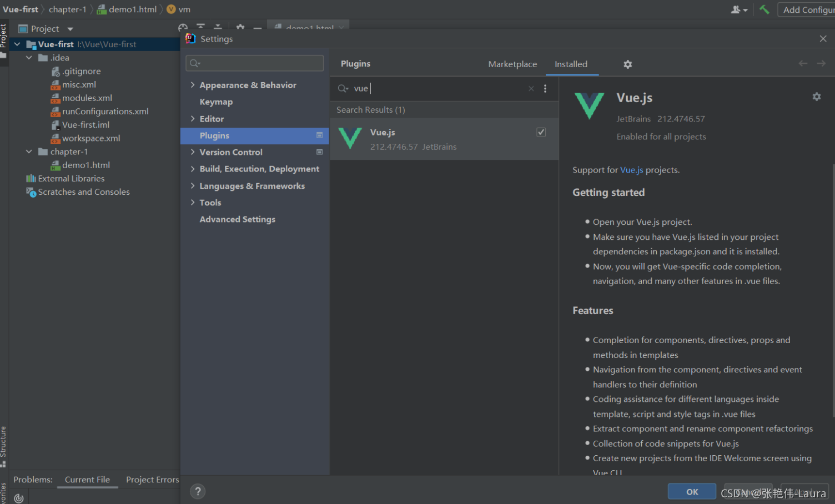Click the help question mark button
Screen dimensions: 835x504
click(198, 491)
